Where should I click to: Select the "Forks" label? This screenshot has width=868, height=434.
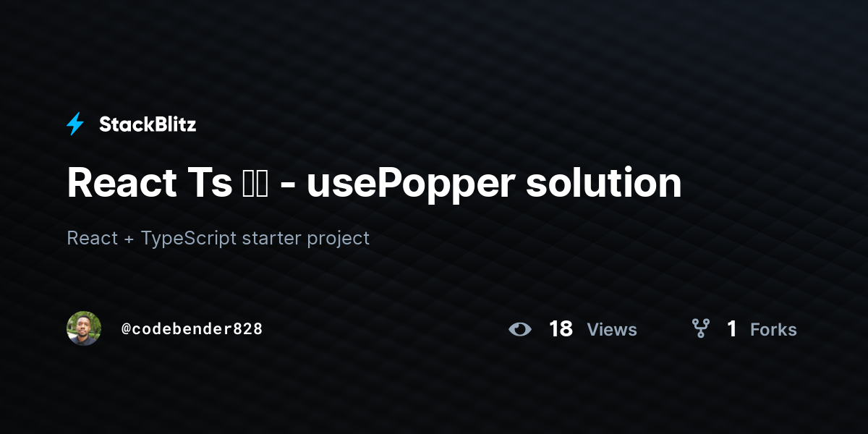pyautogui.click(x=773, y=329)
